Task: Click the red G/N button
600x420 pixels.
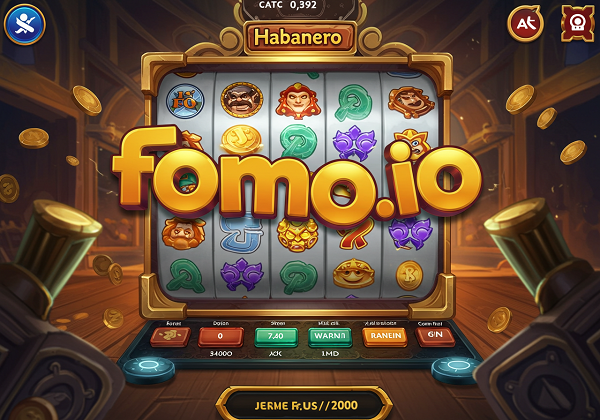Action: coord(435,336)
